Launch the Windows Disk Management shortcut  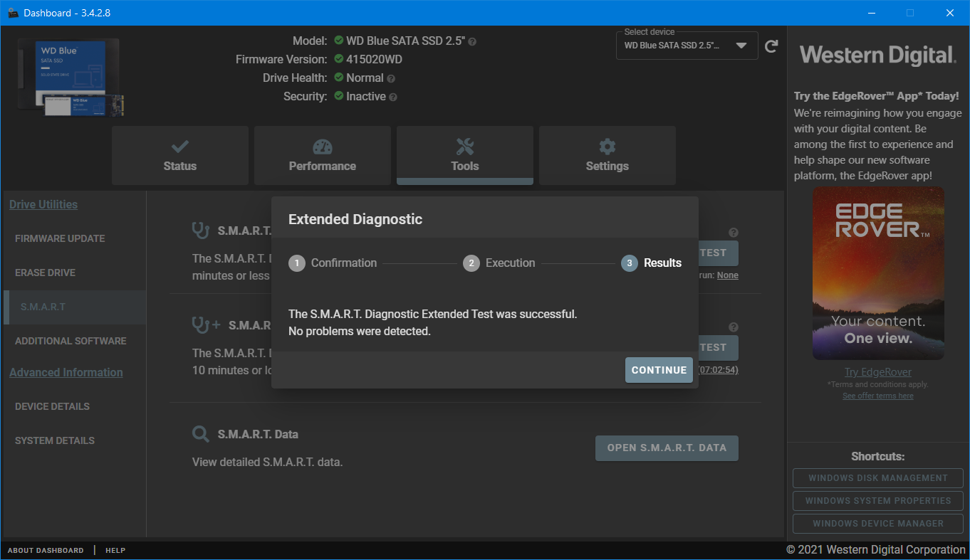[877, 478]
